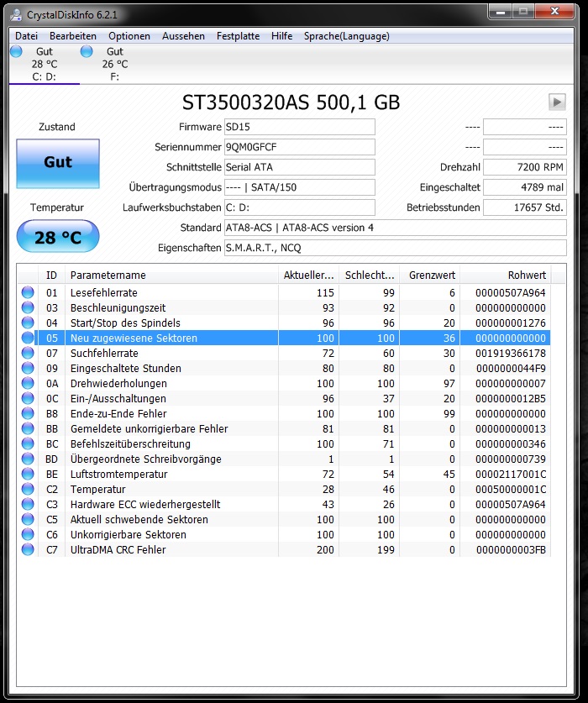This screenshot has height=703, width=588.
Task: Click status orb of Beschleunigungszeit row
Action: [x=28, y=307]
